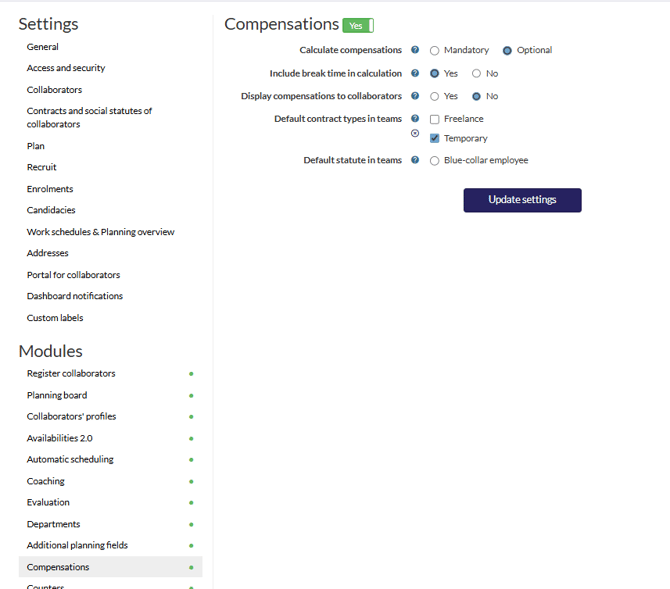Click help icon for Include break time
The height and width of the screenshot is (589, 670).
tap(415, 73)
